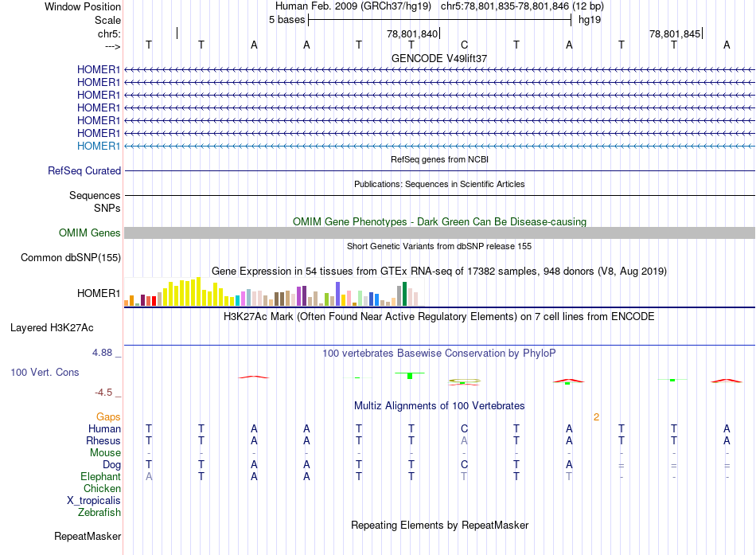Image resolution: width=756 pixels, height=555 pixels.
Task: Click the Chicken species label
Action: point(102,488)
